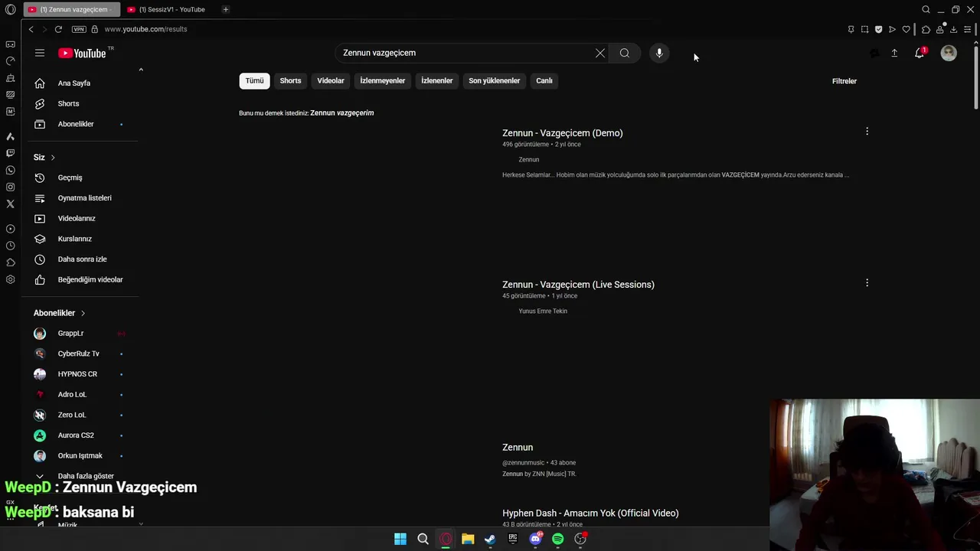The width and height of the screenshot is (980, 551).
Task: Open YouTube upload arrow icon
Action: tap(894, 53)
